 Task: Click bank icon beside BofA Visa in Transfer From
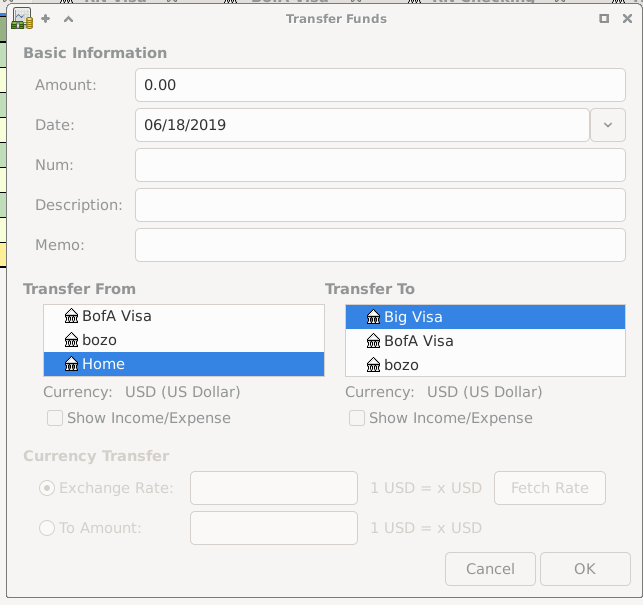[71, 315]
